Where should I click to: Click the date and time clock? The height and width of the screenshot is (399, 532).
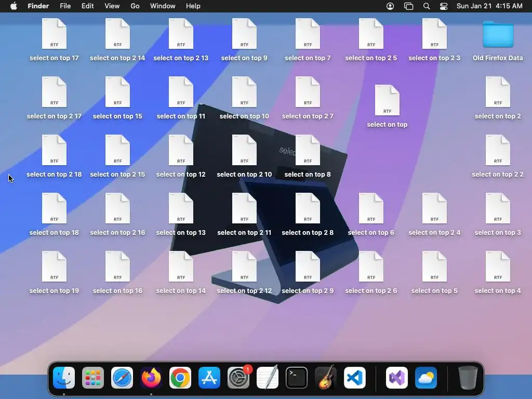(x=489, y=6)
